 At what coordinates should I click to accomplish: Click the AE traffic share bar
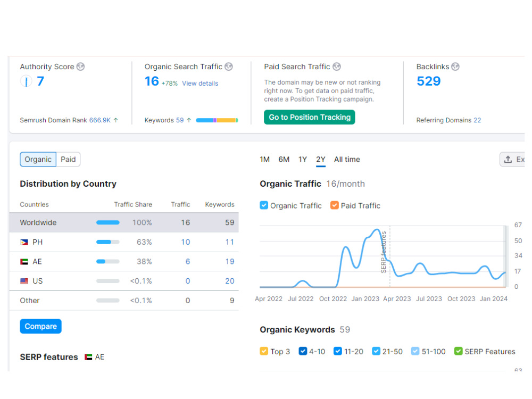click(108, 262)
